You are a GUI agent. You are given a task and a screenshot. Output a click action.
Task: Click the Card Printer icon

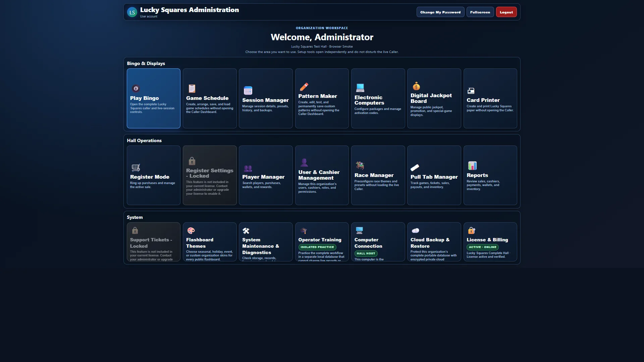(x=471, y=90)
